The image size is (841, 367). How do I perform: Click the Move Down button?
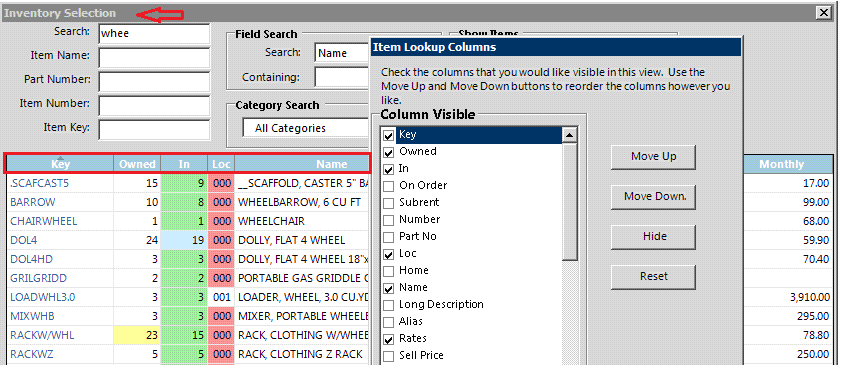pos(653,196)
